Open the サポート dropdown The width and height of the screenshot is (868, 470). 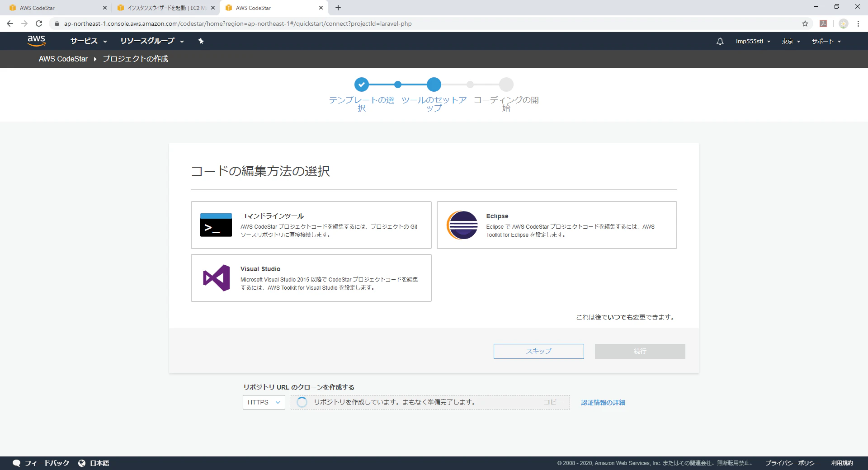[826, 41]
